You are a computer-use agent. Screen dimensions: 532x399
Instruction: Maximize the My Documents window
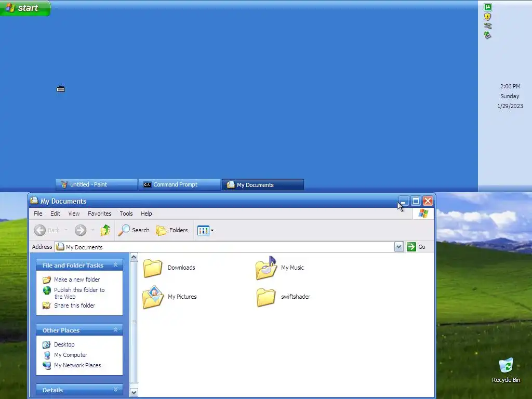click(x=416, y=201)
